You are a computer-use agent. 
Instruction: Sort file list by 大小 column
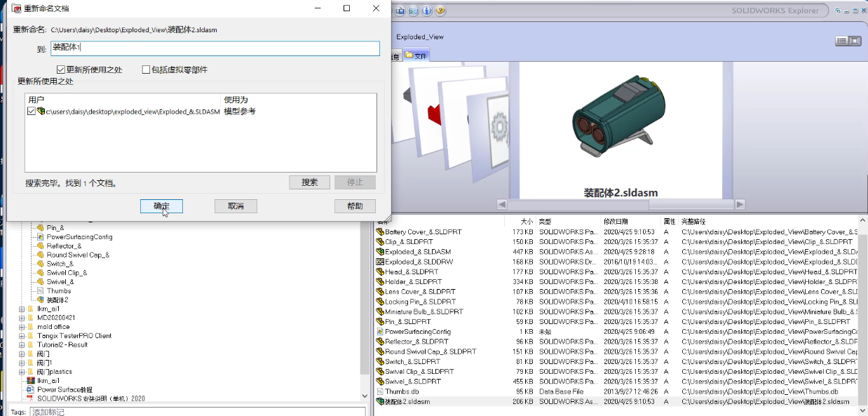[x=527, y=221]
